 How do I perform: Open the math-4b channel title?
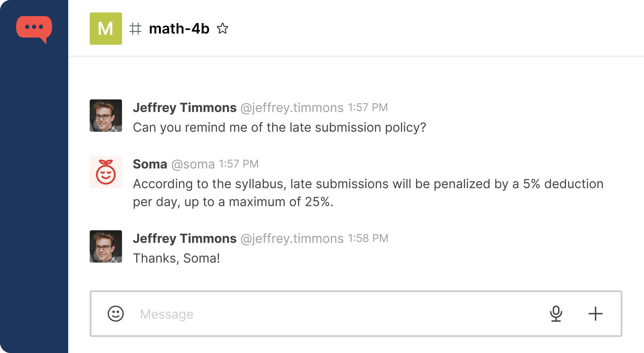click(179, 29)
